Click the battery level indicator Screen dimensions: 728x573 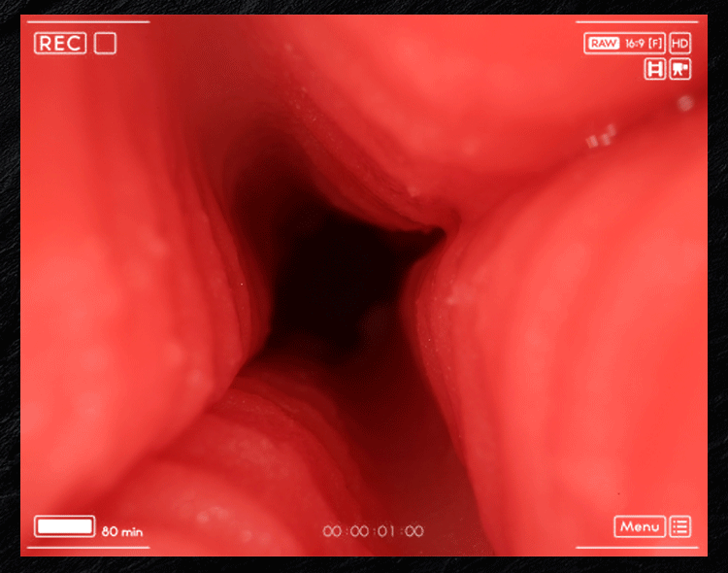(64, 526)
